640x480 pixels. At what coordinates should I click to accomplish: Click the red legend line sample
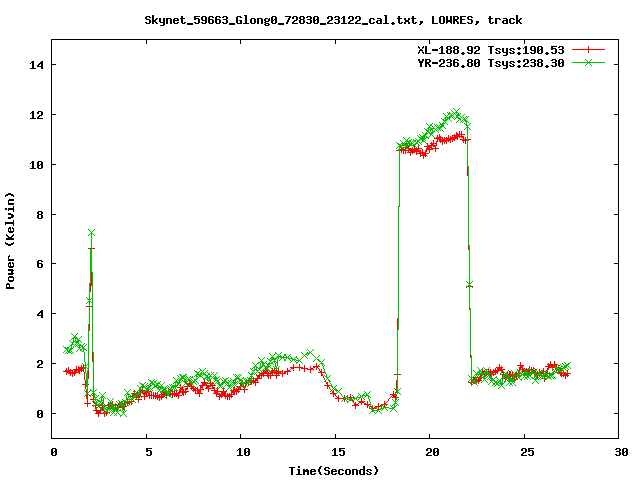[x=588, y=50]
